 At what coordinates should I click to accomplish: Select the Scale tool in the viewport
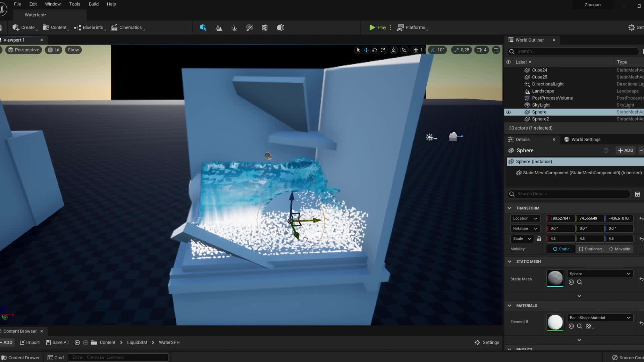[x=383, y=50]
